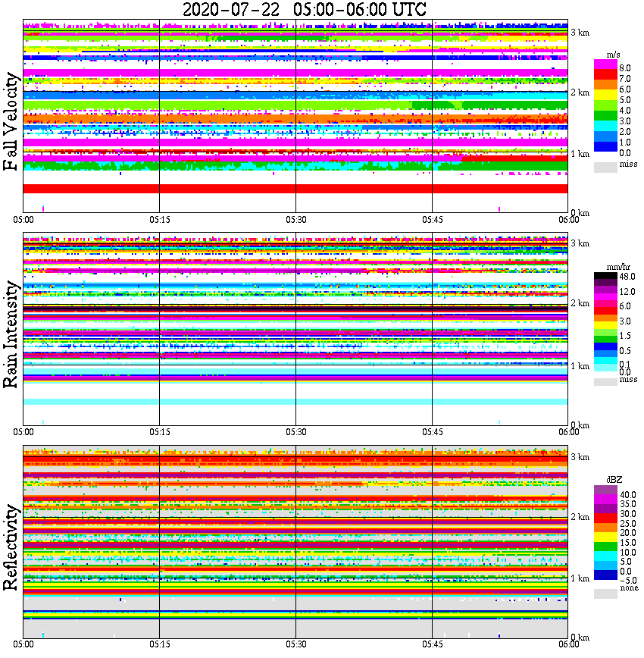Click the 'Reflectivity' axis label
This screenshot has height=658, width=644.
(x=11, y=547)
